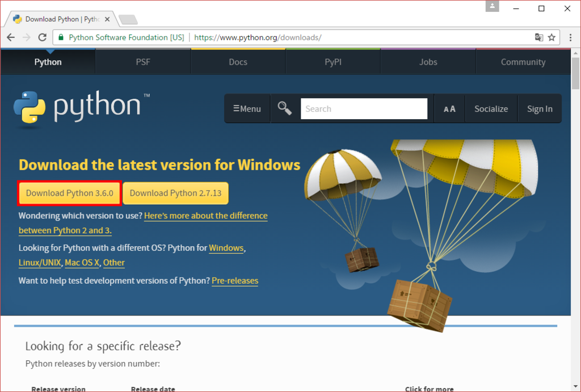Click the scrollbar up arrow

click(575, 53)
